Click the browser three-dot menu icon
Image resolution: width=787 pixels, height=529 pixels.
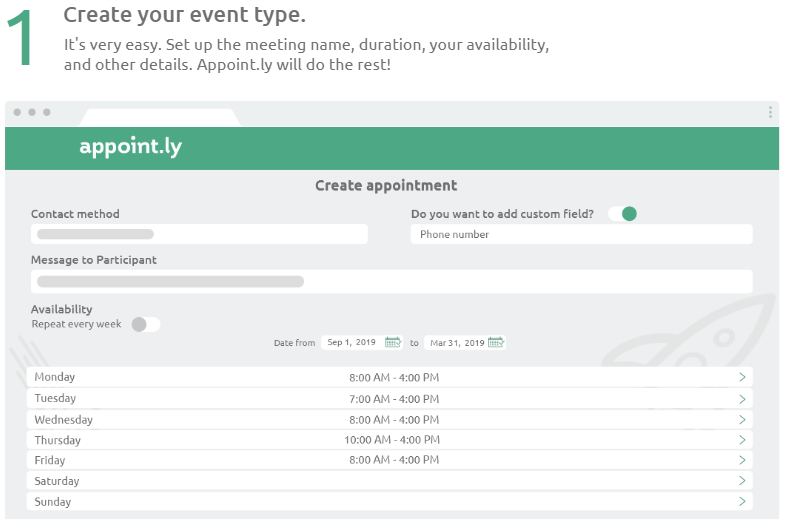pyautogui.click(x=770, y=112)
